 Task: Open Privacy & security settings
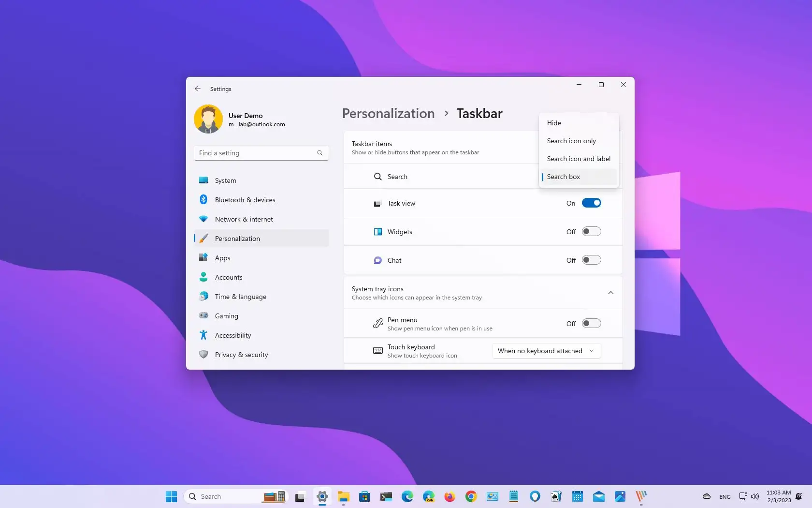pos(241,354)
